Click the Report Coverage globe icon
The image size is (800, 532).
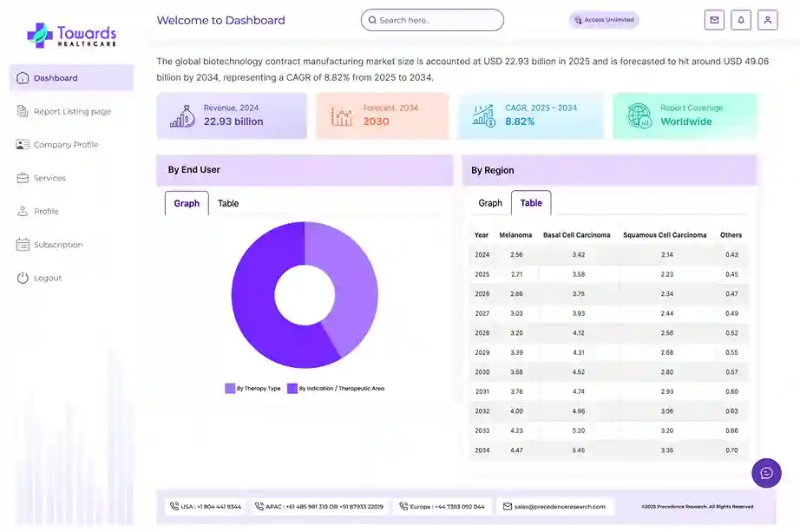(x=639, y=116)
